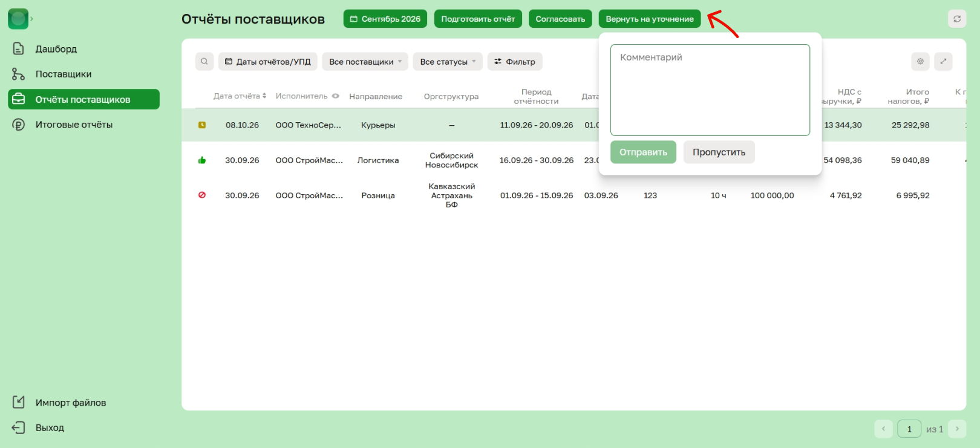
Task: Click Отправить in the comment popup
Action: click(643, 152)
